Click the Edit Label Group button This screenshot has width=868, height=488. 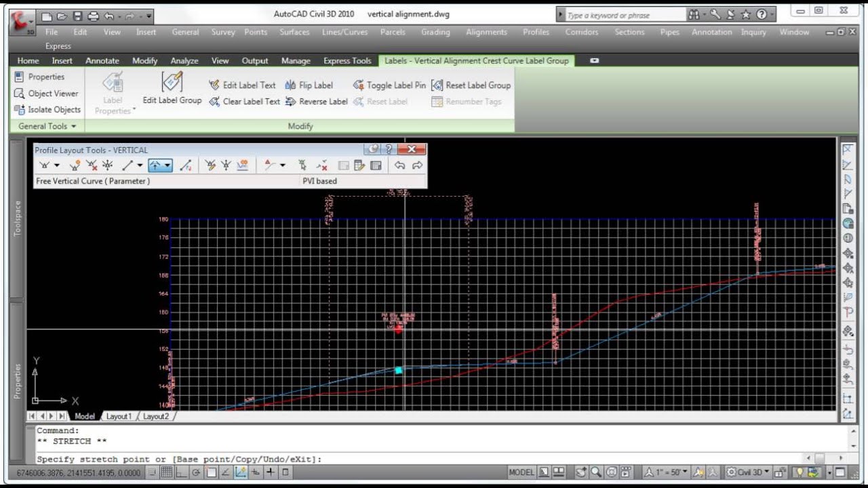pos(172,89)
